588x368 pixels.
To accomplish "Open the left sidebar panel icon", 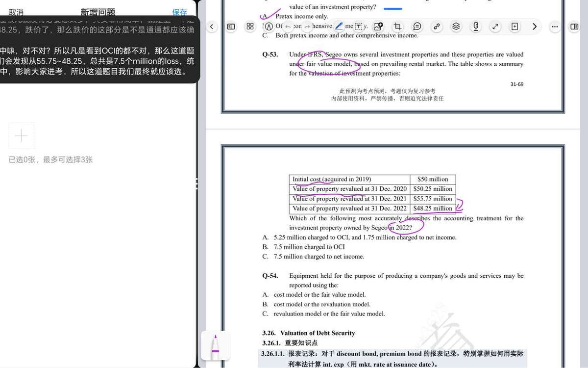I will (231, 26).
